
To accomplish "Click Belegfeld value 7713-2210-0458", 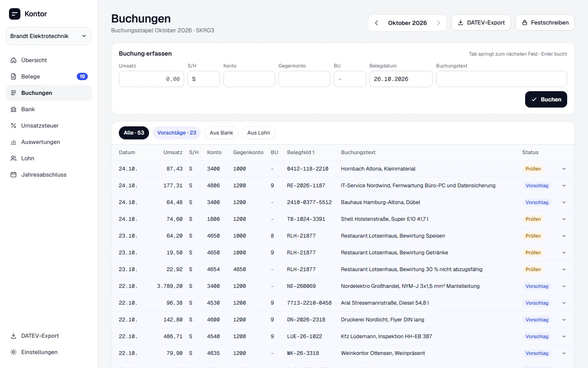I will [310, 303].
